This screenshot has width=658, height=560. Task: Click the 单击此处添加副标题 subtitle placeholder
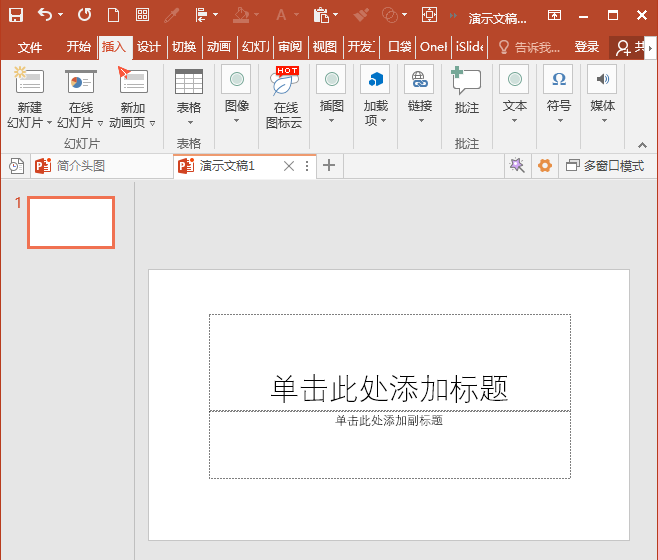[390, 445]
